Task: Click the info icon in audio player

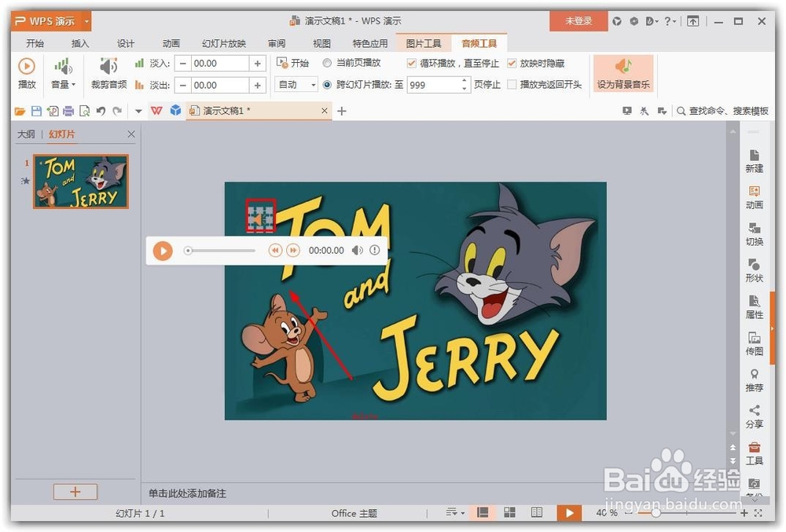Action: coord(374,250)
